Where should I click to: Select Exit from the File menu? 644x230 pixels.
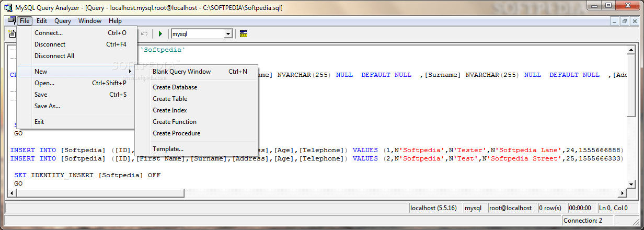[77, 122]
